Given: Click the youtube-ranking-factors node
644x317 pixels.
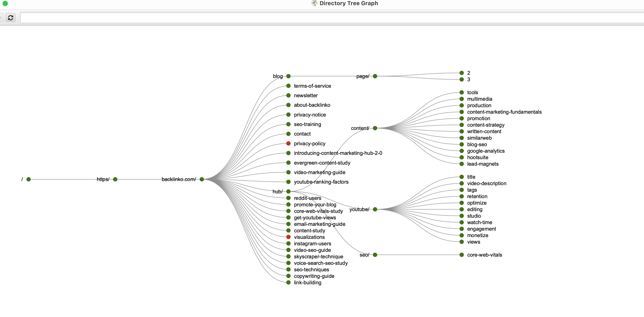Looking at the screenshot, I should click(288, 182).
